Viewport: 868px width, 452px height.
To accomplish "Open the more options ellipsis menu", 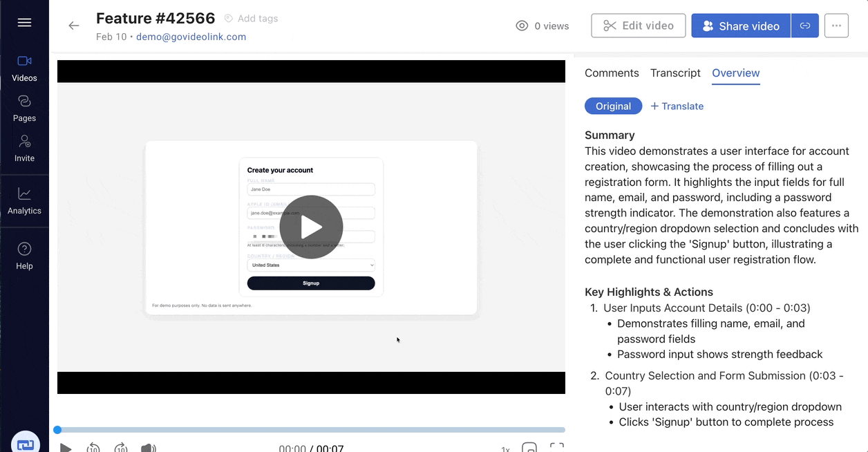I will [x=836, y=26].
